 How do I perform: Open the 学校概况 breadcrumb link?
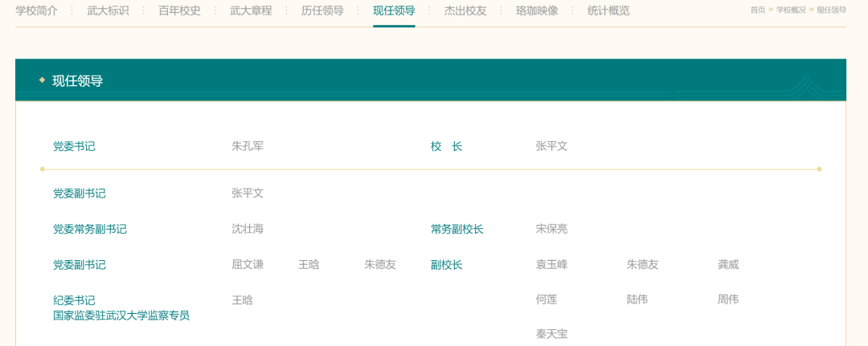pos(791,10)
